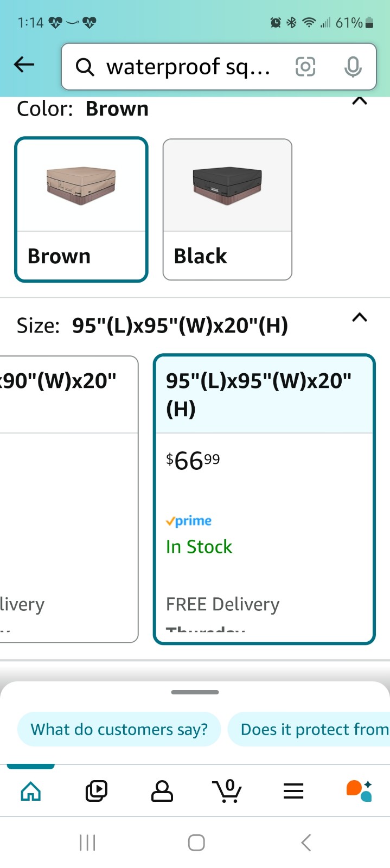The height and width of the screenshot is (868, 390).
Task: Collapse the Size section chevron
Action: [360, 317]
